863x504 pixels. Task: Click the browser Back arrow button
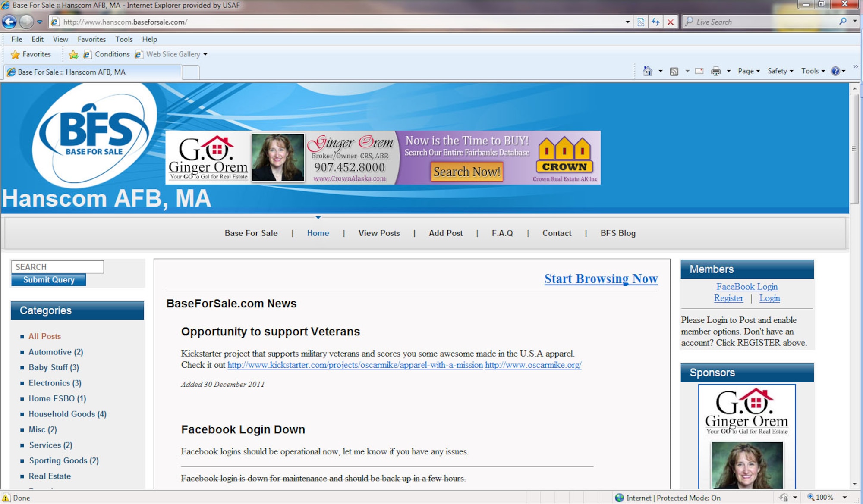point(9,22)
